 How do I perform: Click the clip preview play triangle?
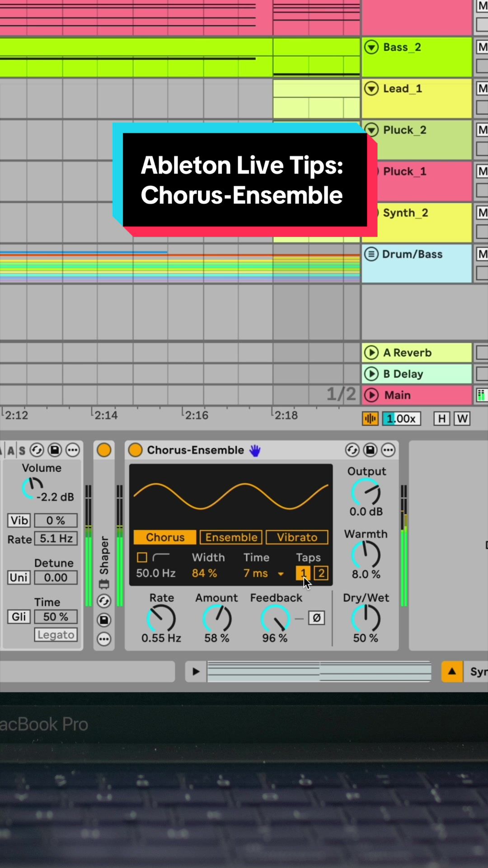[x=196, y=671]
